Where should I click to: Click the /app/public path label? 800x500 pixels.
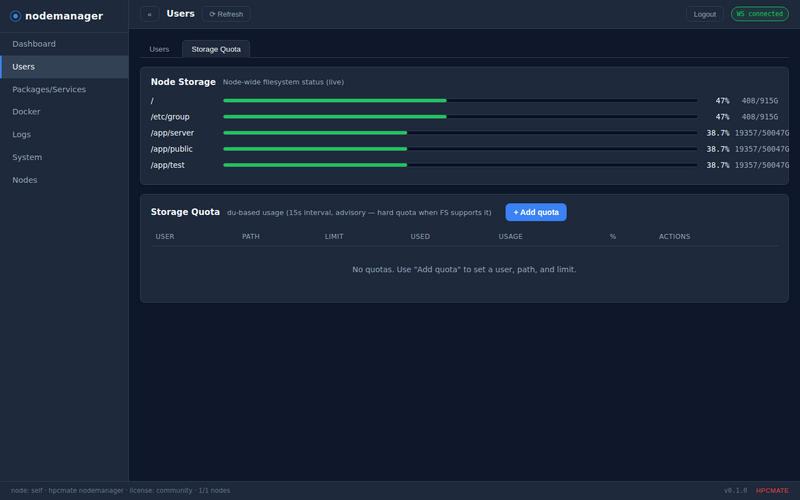click(x=171, y=149)
